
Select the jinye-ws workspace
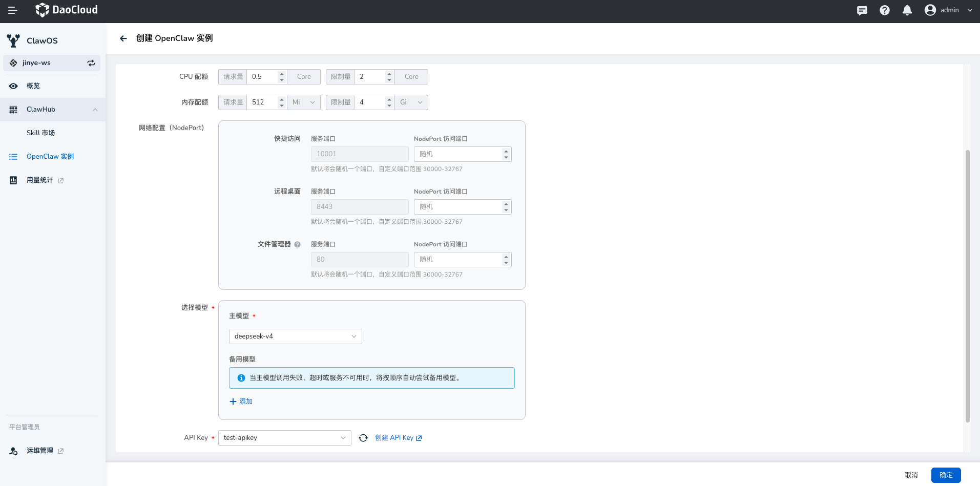tap(52, 63)
